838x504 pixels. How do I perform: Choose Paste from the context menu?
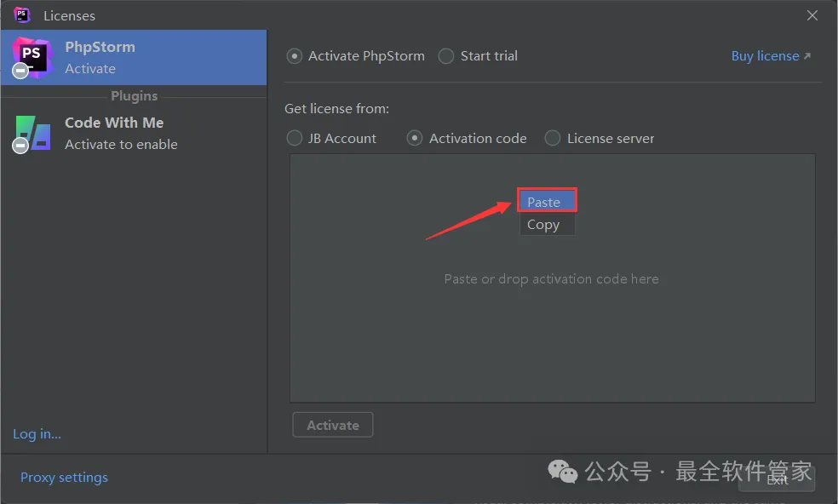[x=548, y=202]
